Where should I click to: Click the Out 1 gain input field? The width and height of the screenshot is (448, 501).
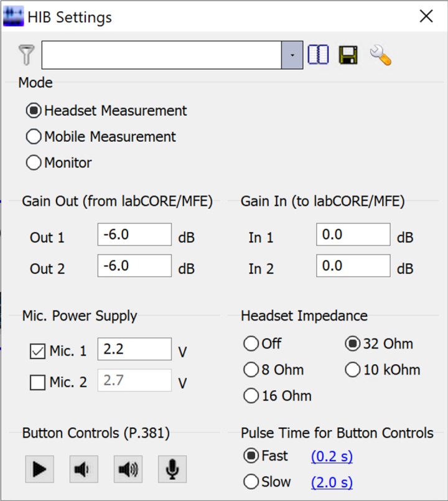[x=134, y=235]
